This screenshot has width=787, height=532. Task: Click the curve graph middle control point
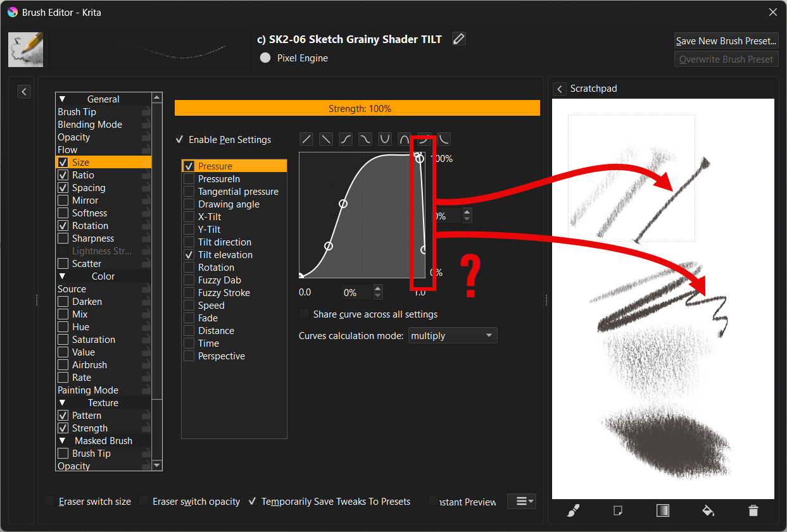[x=343, y=204]
